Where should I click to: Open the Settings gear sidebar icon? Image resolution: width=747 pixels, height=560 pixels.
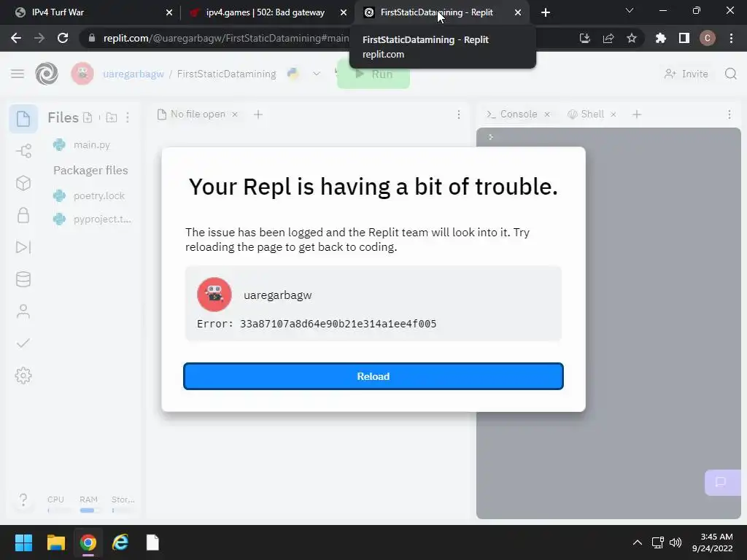click(23, 376)
